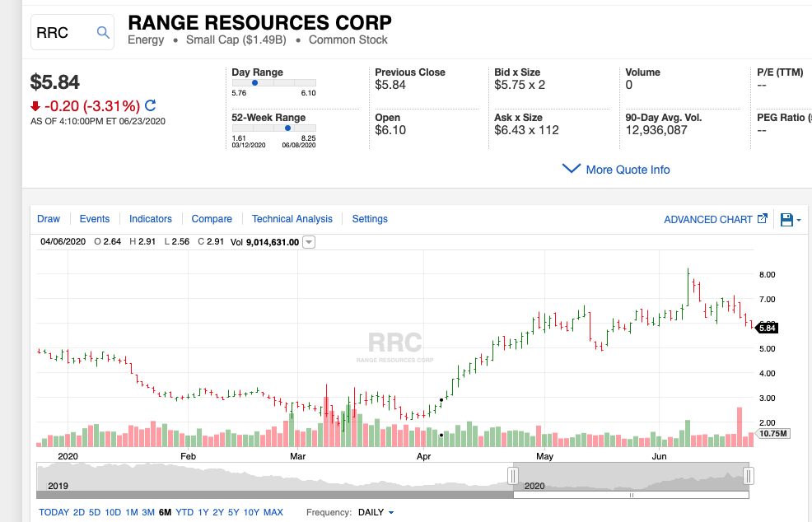Click the Ask x Size $6.43 x 112 value
This screenshot has height=522, width=812.
[527, 130]
